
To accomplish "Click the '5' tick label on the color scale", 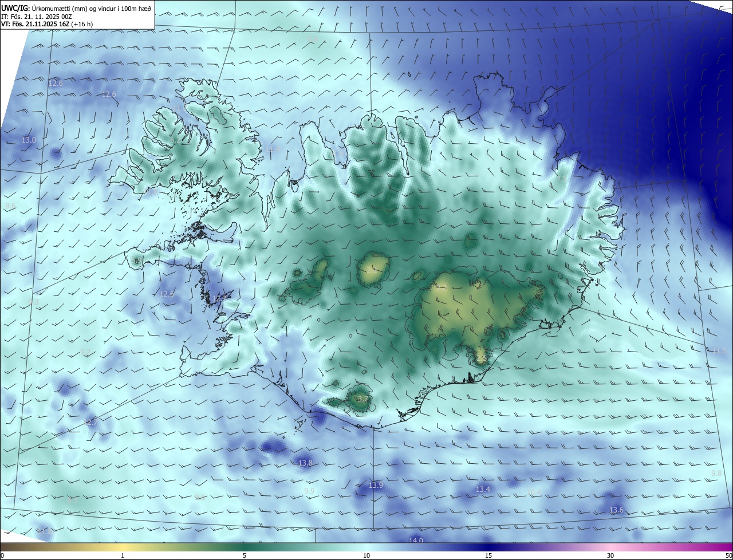I will point(245,555).
